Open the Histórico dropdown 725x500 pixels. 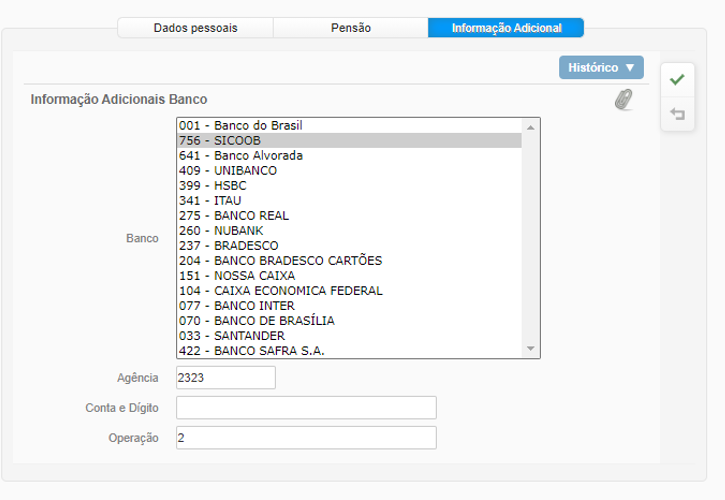[601, 68]
